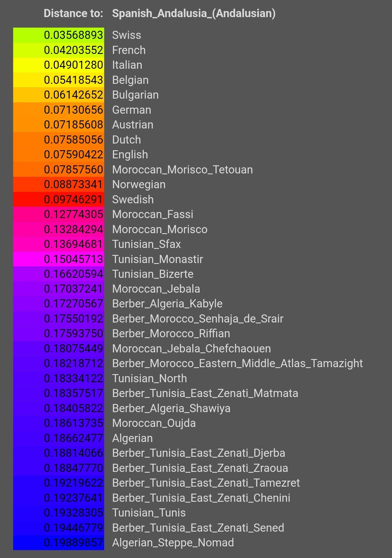Click the 0.17037241 Moroccan_Jebala distance value
Viewport: 392px width, 558px height.
tap(73, 289)
